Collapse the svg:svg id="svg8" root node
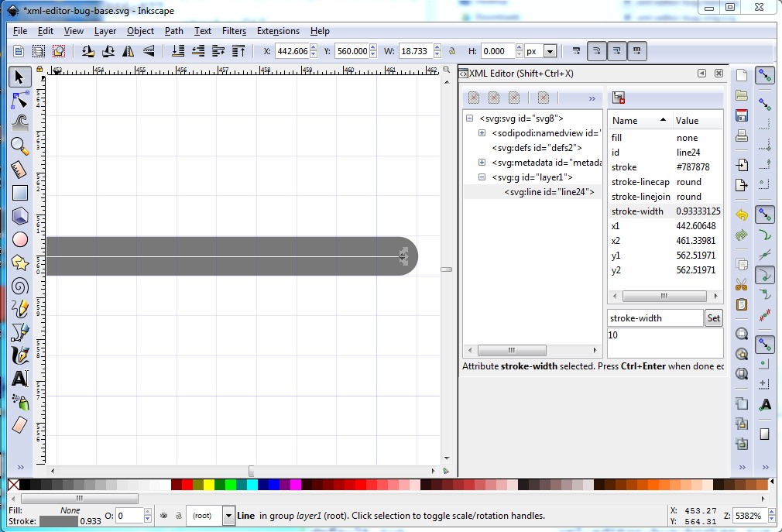This screenshot has width=782, height=532. click(x=469, y=118)
